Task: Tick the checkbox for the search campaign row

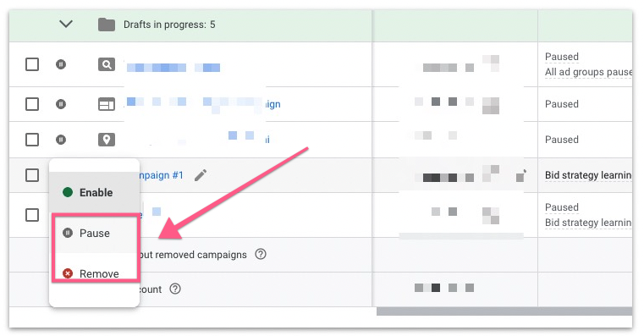Action: click(32, 64)
